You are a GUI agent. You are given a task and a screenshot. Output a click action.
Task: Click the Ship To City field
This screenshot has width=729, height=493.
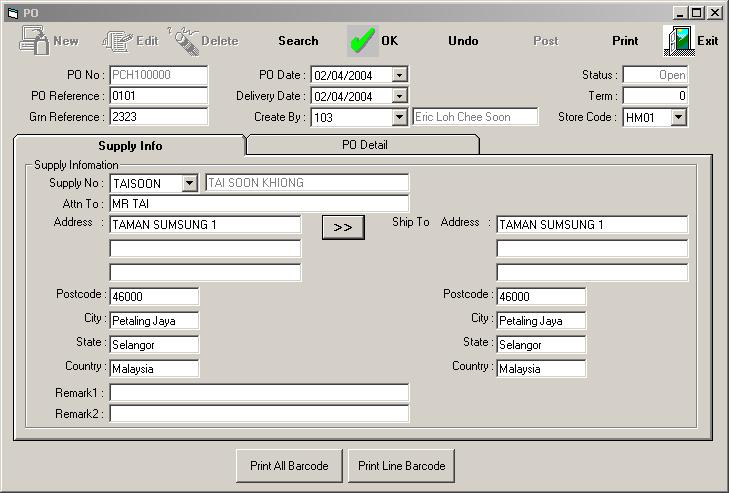click(x=541, y=320)
